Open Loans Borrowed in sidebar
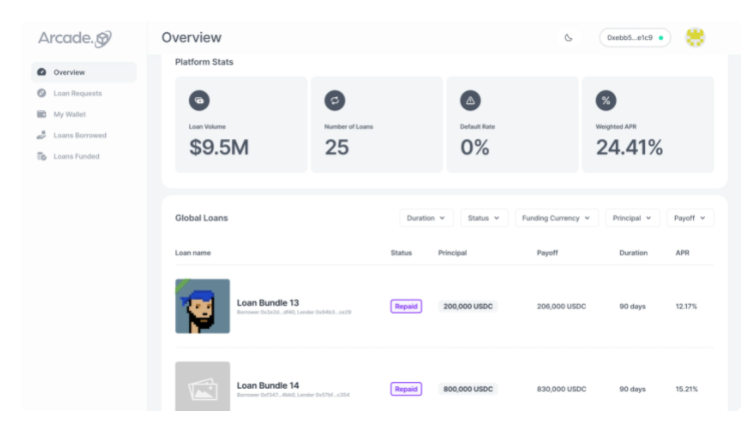Viewport: 752px width, 427px height. [x=80, y=135]
